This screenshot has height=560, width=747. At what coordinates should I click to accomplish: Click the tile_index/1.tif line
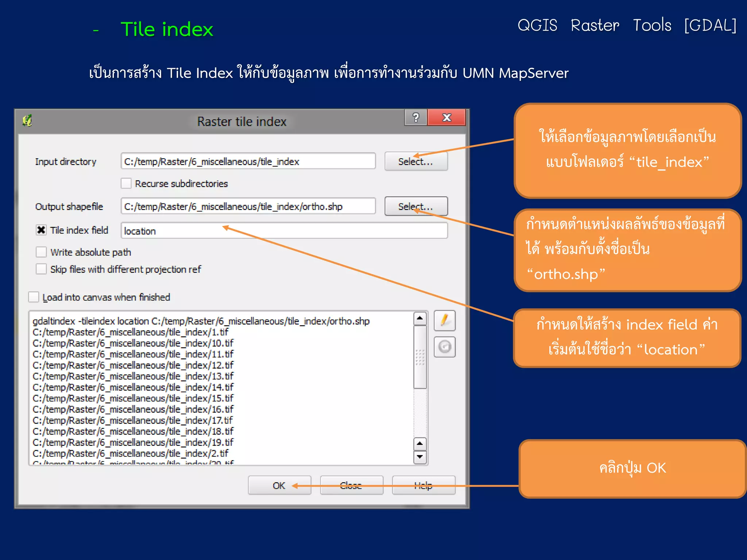click(131, 332)
